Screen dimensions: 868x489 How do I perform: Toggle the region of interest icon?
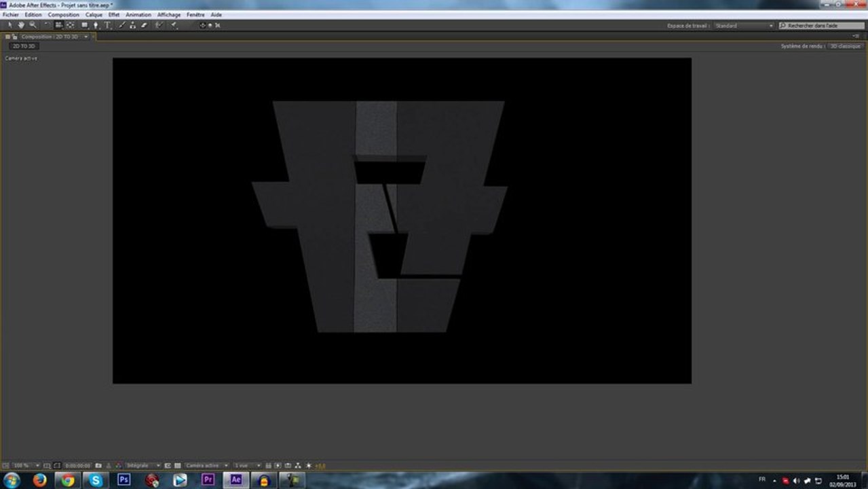click(167, 465)
